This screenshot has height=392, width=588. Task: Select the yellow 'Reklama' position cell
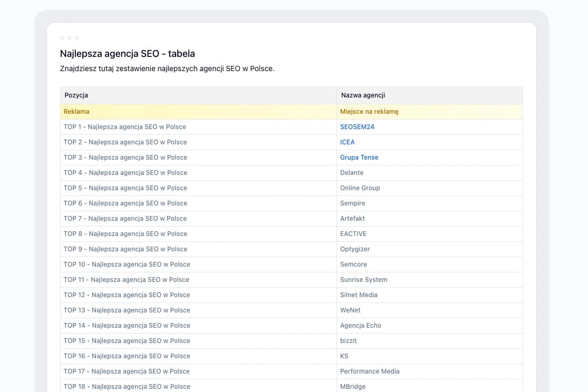[76, 112]
